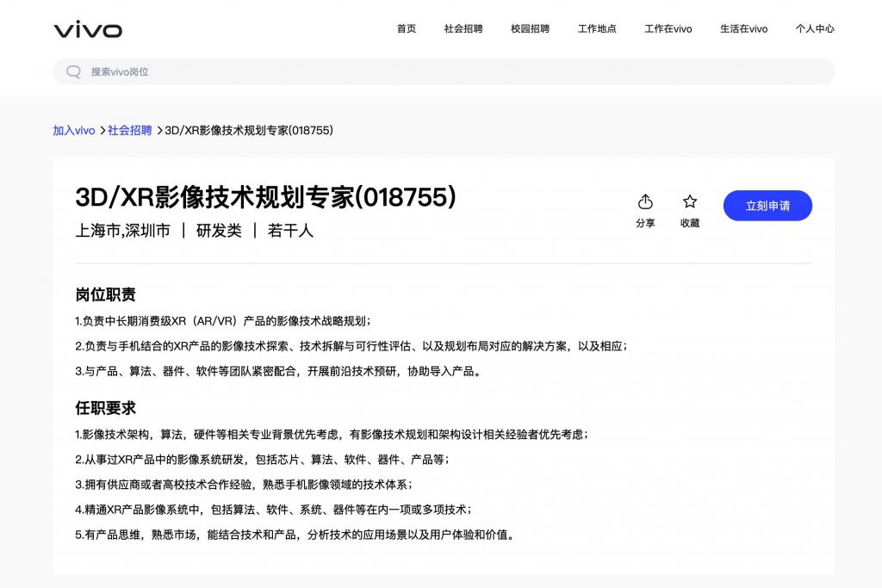Screen dimensions: 882x588
Task: Click the 任职要求 section heading
Action: click(106, 408)
